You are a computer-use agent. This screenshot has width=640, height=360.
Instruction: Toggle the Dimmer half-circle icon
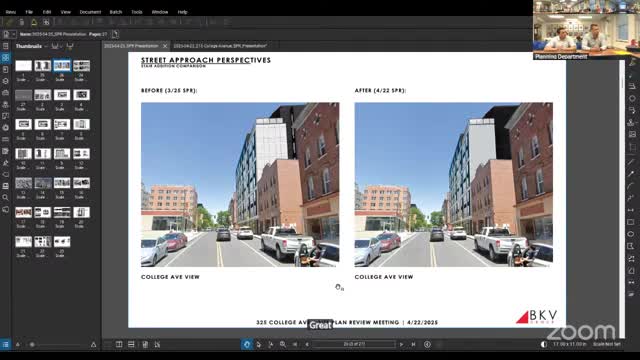[544, 344]
